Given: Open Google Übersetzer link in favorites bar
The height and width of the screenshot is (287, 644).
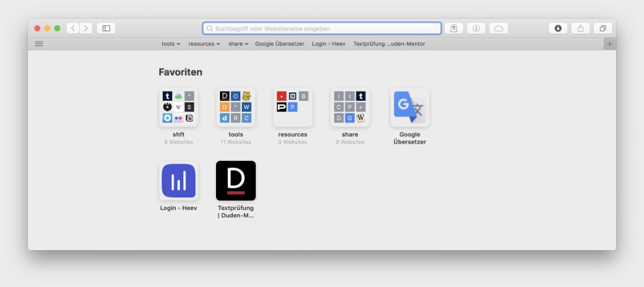Looking at the screenshot, I should (279, 44).
